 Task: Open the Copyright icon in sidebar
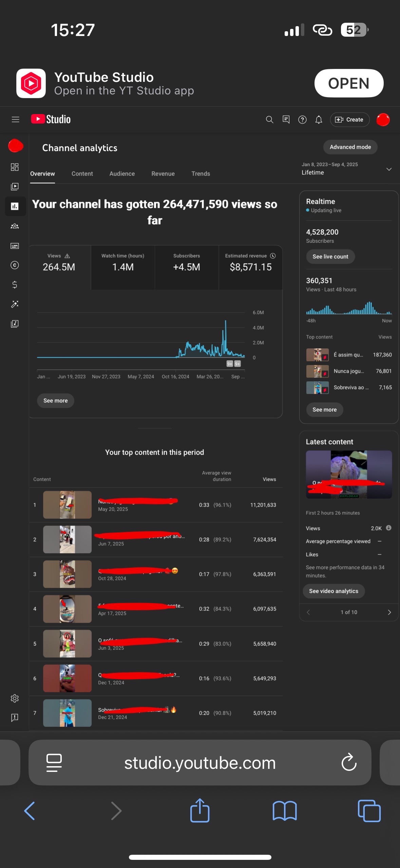pos(15,265)
